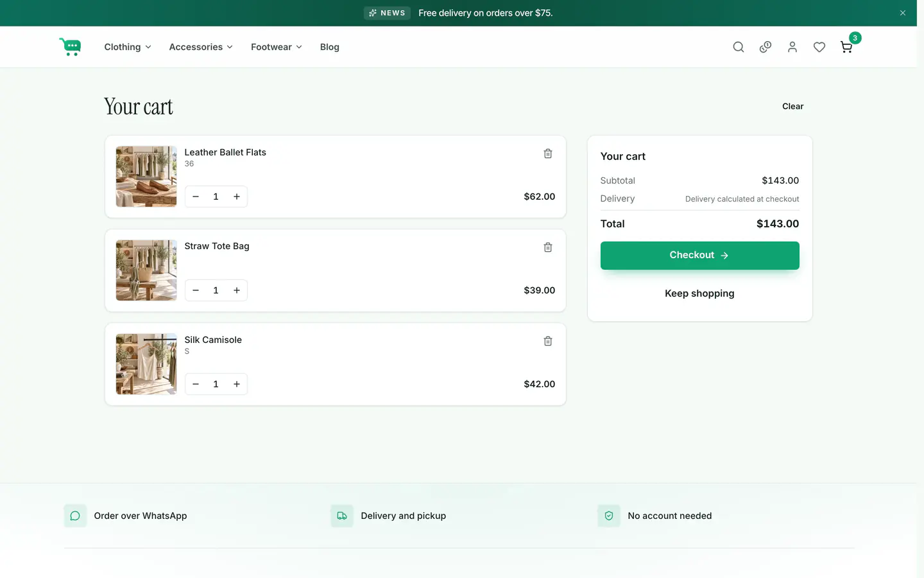Click the $62.00 price of Leather Ballet Flats
Viewport: 924px width, 578px height.
tap(540, 197)
